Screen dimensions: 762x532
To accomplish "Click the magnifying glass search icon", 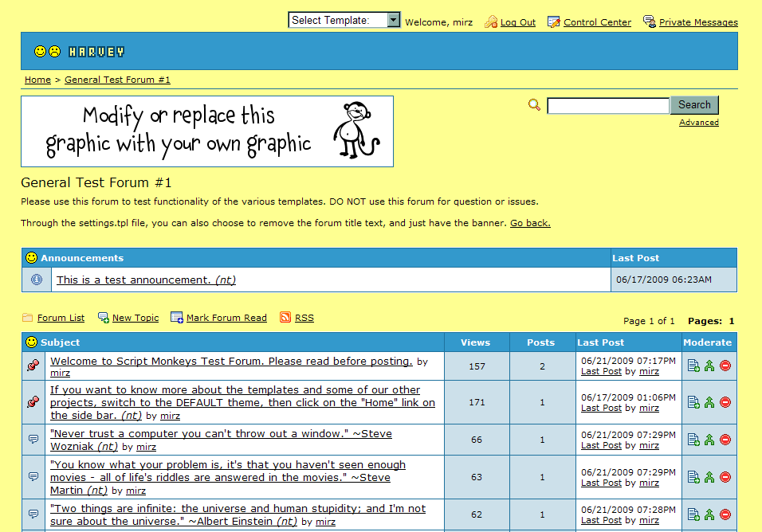I will coord(534,105).
